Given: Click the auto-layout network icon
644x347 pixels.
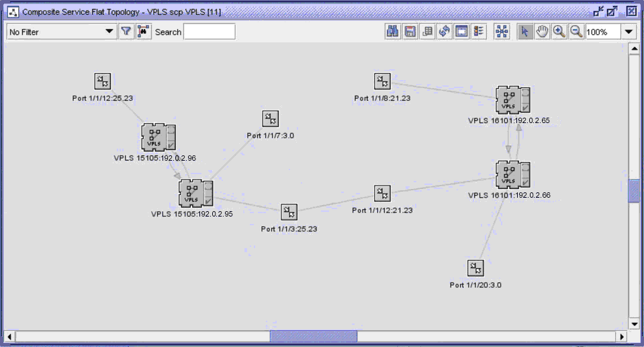Looking at the screenshot, I should tap(502, 32).
